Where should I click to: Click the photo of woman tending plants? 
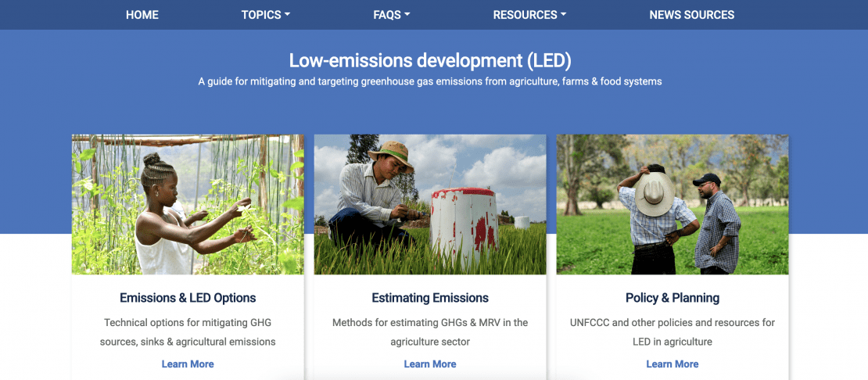(x=188, y=204)
